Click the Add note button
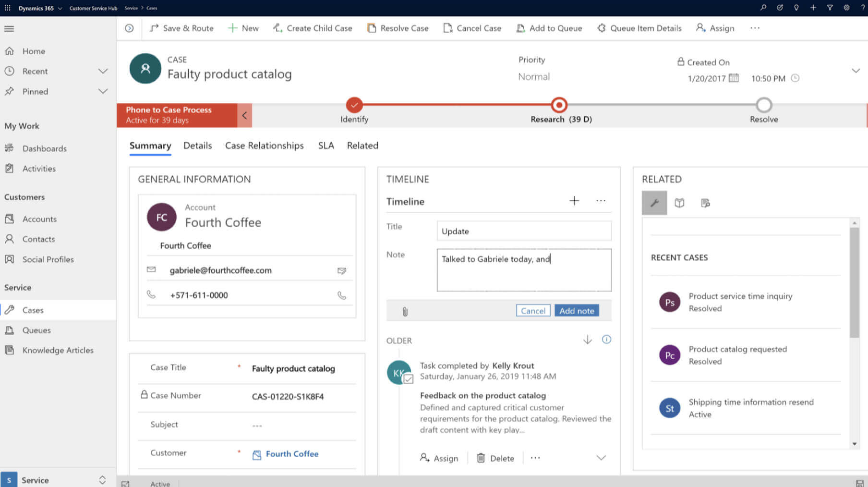Screen dimensions: 868x487 576,310
